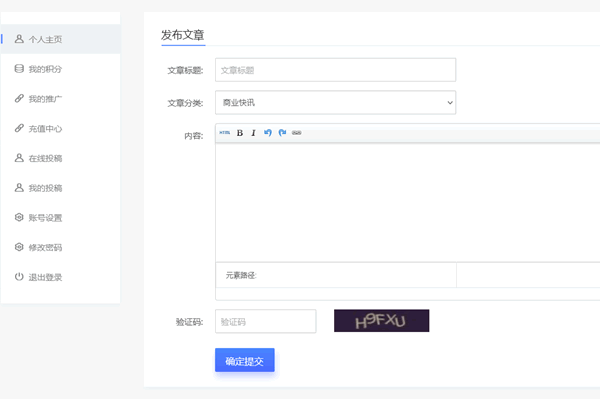Refresh the H9FXU captcha image
The height and width of the screenshot is (399, 600).
382,321
